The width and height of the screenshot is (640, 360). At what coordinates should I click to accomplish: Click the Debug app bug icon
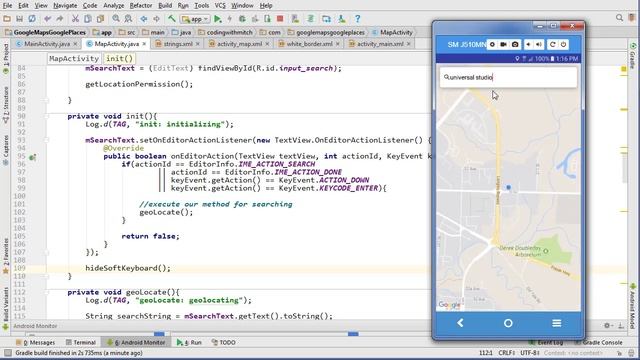pos(242,19)
